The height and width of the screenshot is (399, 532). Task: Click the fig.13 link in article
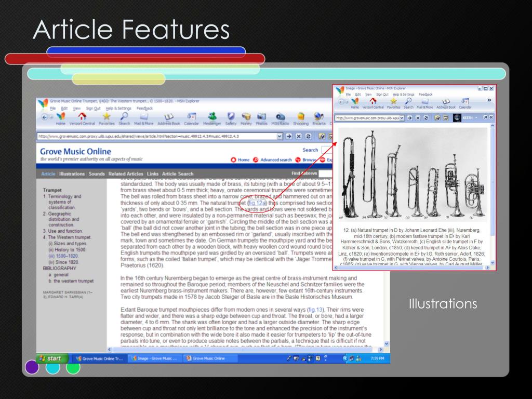click(315, 310)
